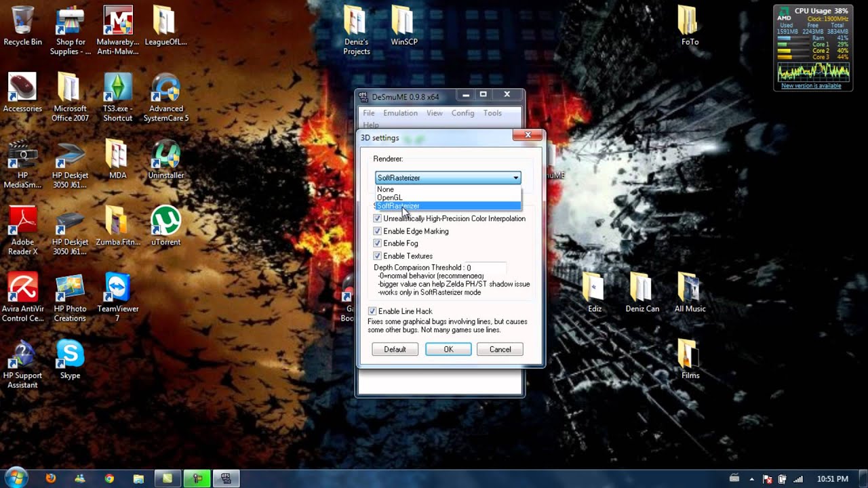
Task: Open the Tools menu in DeSmuME
Action: pyautogui.click(x=492, y=113)
